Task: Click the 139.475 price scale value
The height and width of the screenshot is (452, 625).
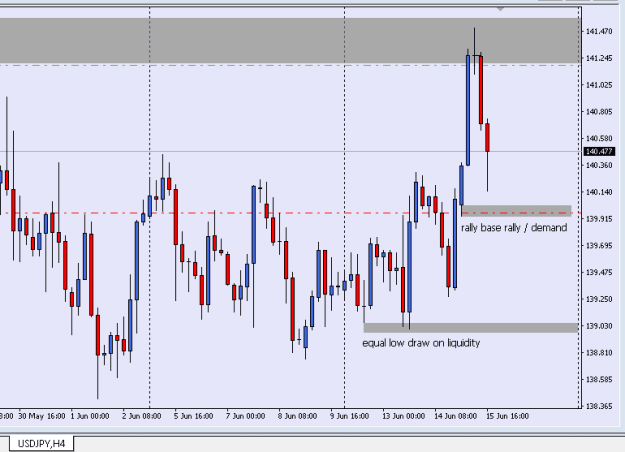Action: [x=599, y=272]
